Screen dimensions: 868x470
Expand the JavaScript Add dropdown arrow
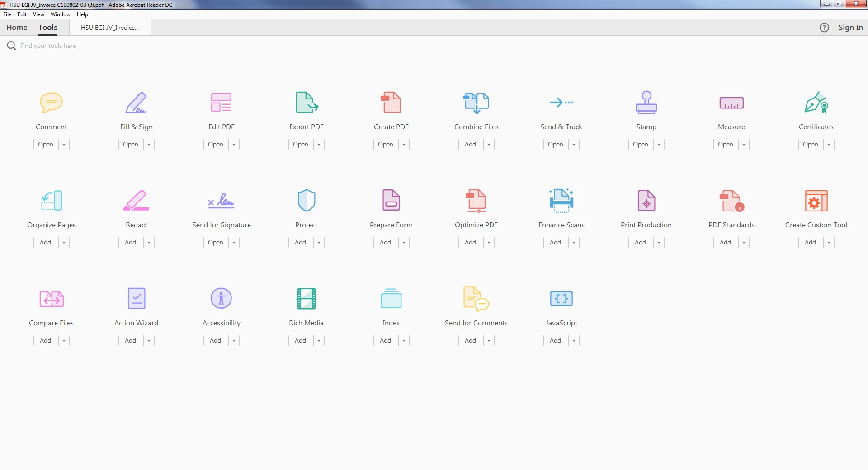click(x=574, y=341)
